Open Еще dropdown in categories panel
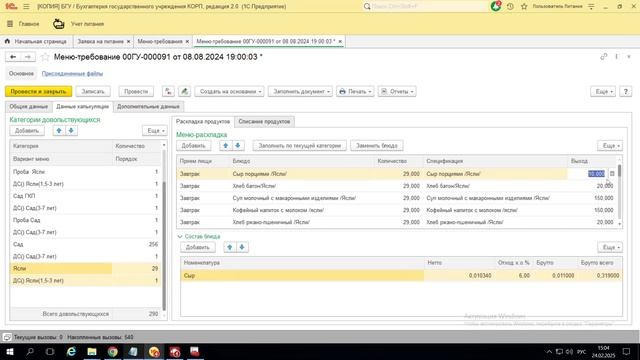This screenshot has width=640, height=360. tap(155, 131)
